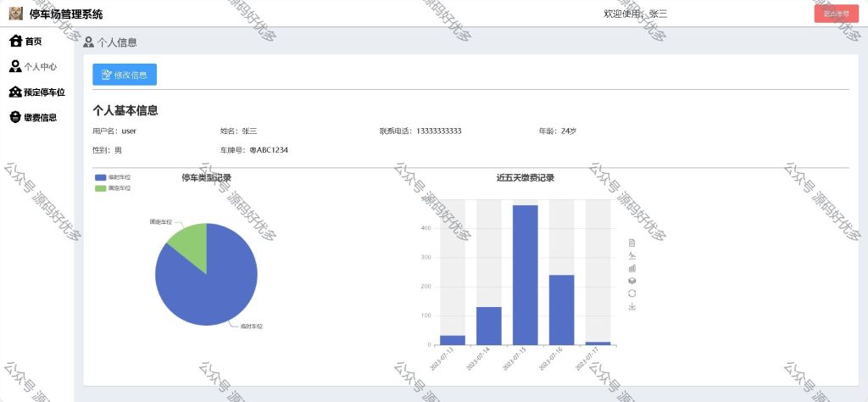Open 预定停车位 menu item
The image size is (868, 402).
point(37,92)
